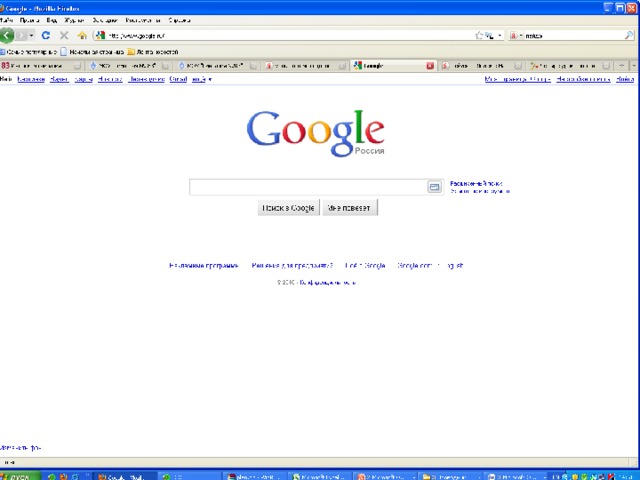
Task: Open the Расширенный поиск link
Action: tap(476, 184)
